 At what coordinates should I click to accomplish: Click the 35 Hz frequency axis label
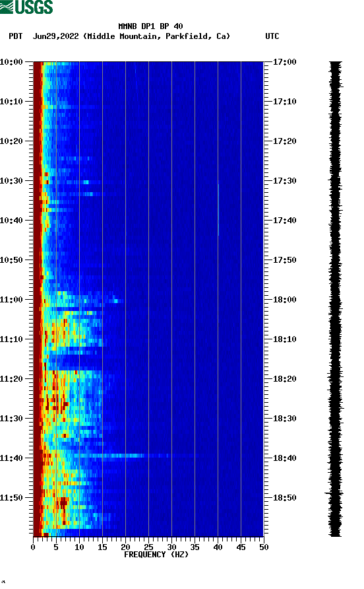[x=195, y=547]
